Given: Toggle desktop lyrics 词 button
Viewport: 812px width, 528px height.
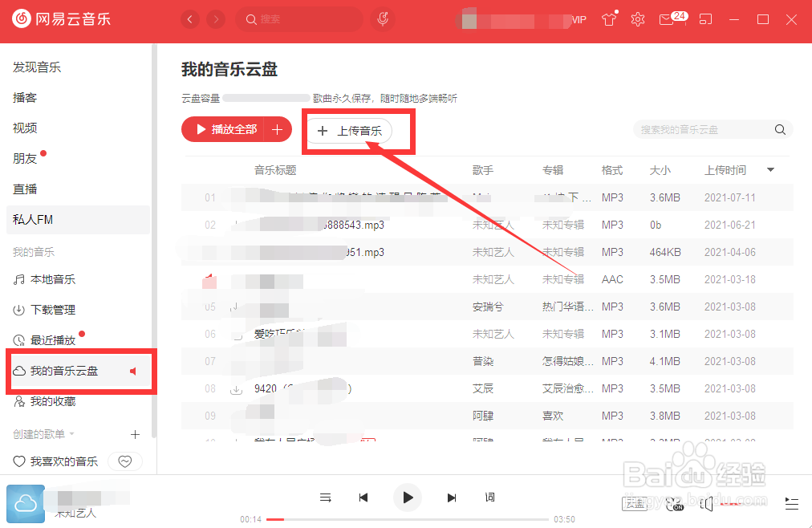Looking at the screenshot, I should pyautogui.click(x=489, y=498).
